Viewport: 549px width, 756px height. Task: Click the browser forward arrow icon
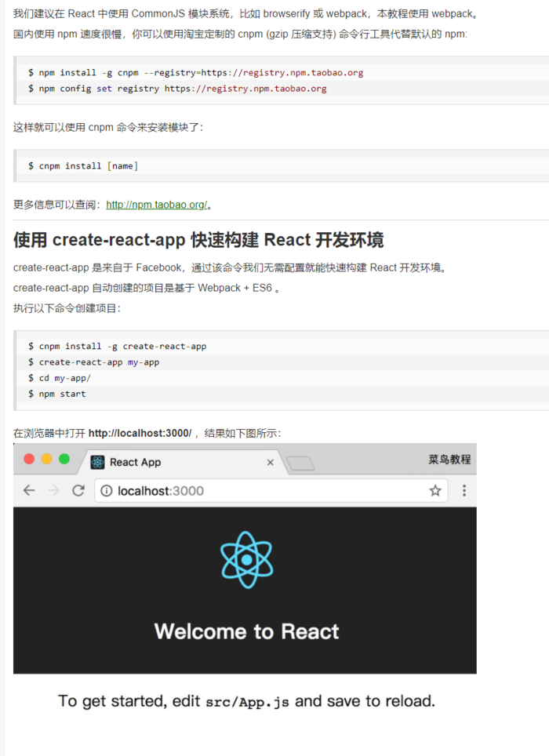(x=53, y=491)
